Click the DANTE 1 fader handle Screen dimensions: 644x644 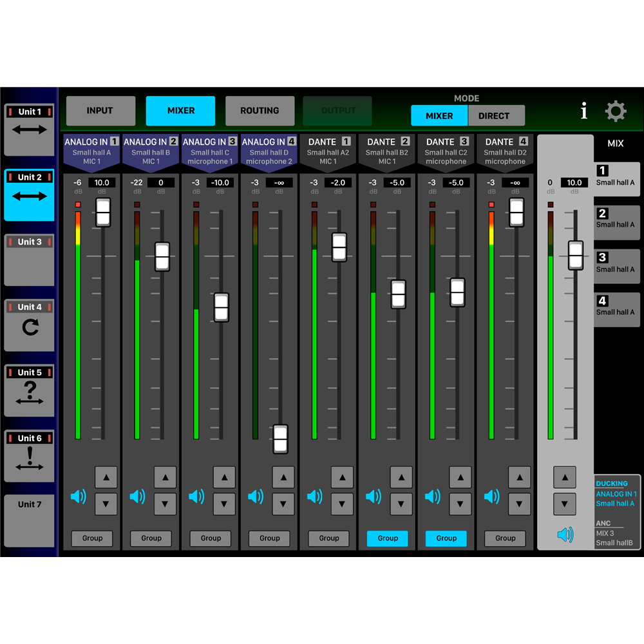click(339, 247)
